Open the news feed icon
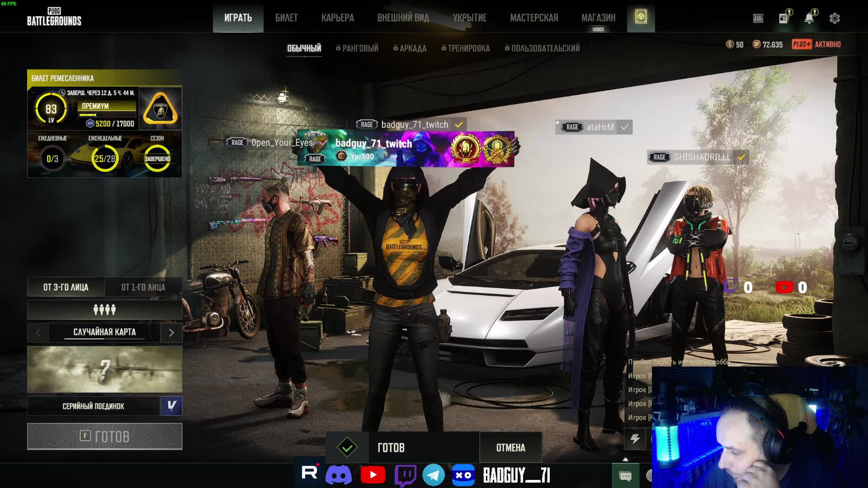 pyautogui.click(x=783, y=19)
